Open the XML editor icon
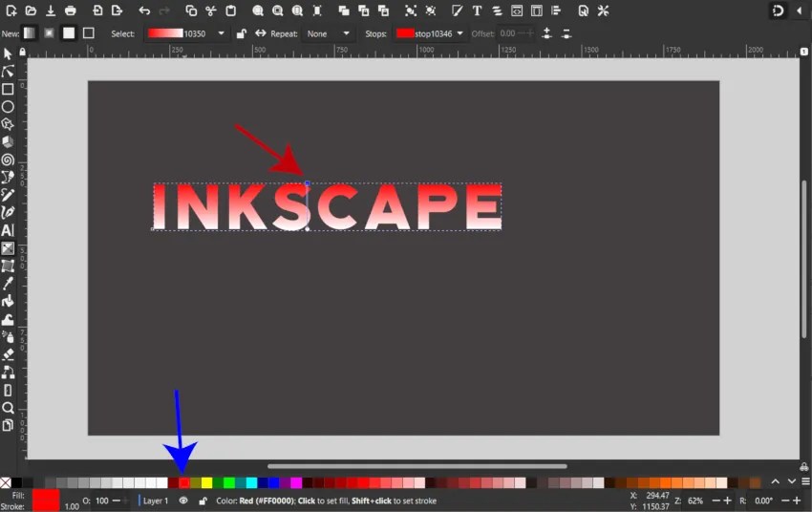This screenshot has width=812, height=512. click(x=517, y=11)
